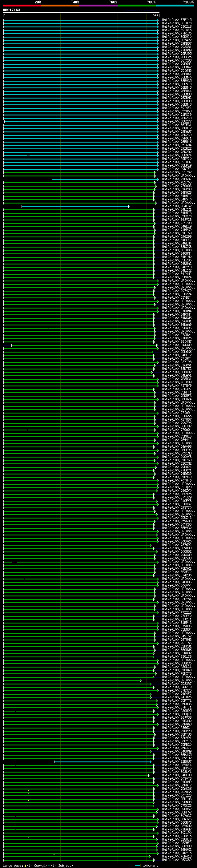This screenshot has height=868, width=197.
Task: Click the UniRef100_O96299 entry
Action: [x=177, y=236]
